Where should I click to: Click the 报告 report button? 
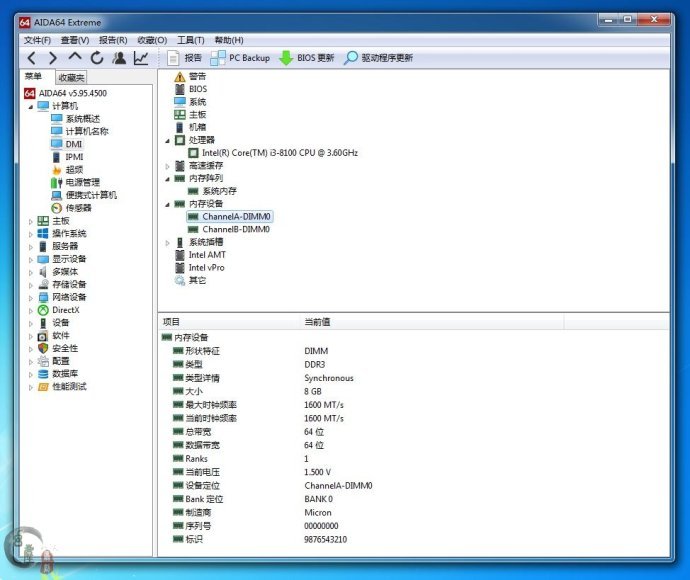pos(185,58)
